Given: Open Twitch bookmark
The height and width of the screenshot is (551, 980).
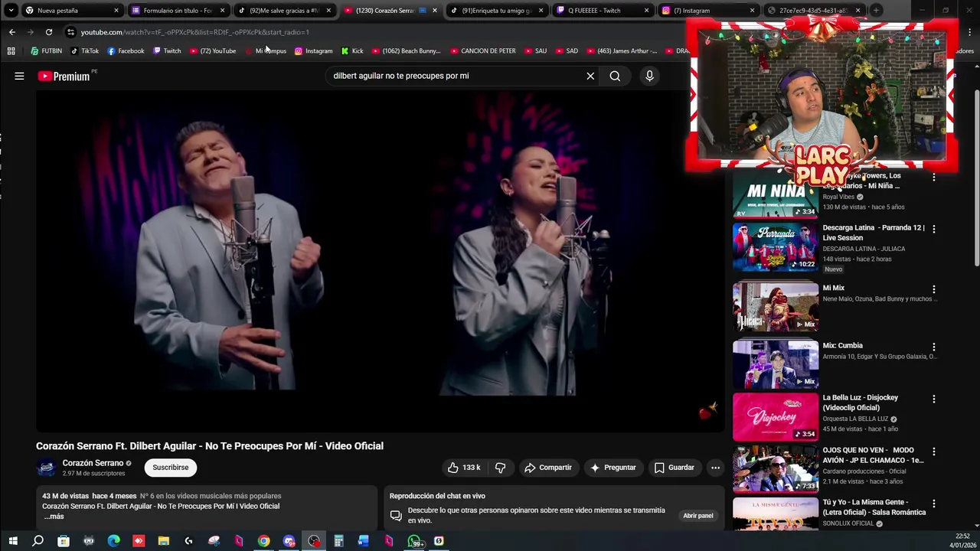Looking at the screenshot, I should pos(167,51).
